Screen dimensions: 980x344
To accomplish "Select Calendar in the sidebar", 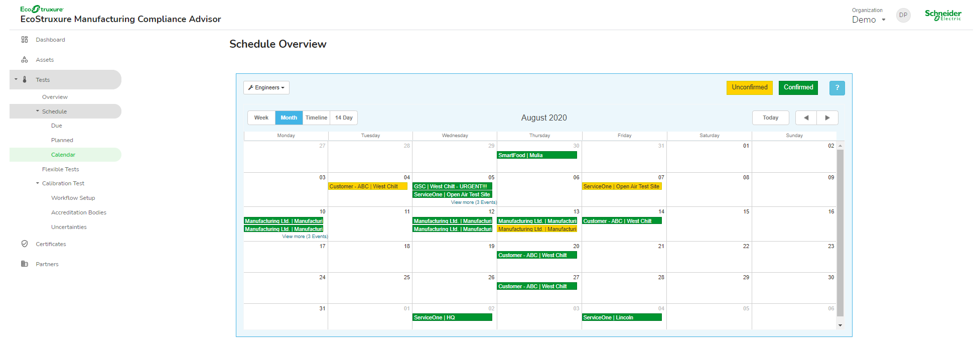I will (x=63, y=155).
